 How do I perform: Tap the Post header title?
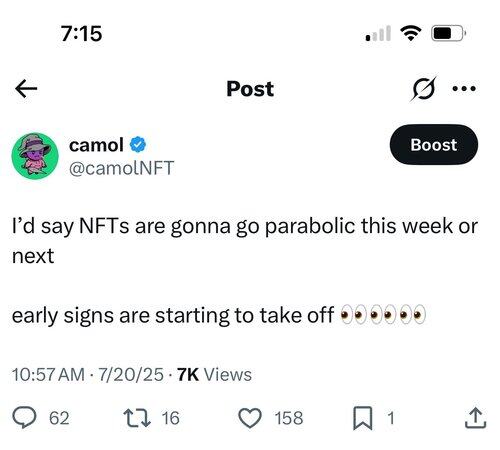tap(250, 89)
